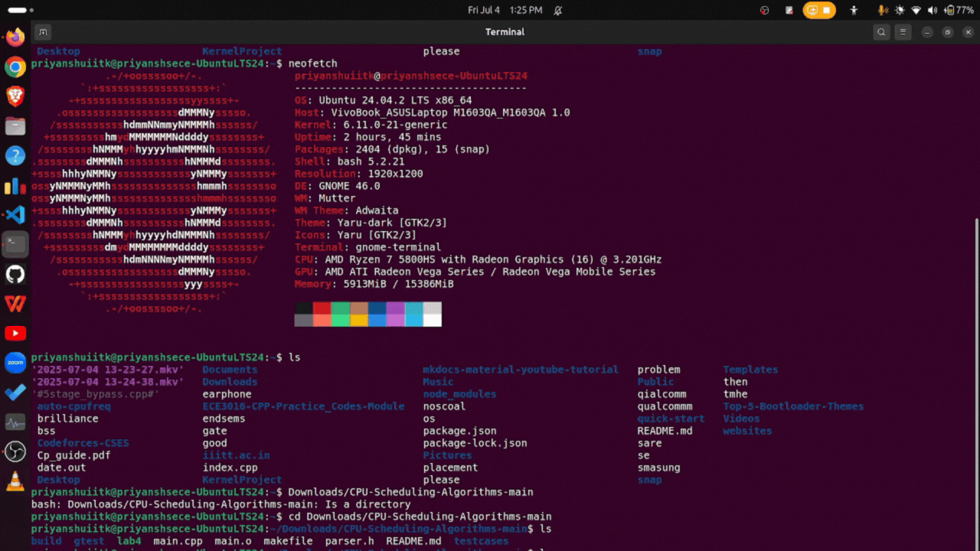Click the 'OS: Ubuntu 24.04.2 LTS x86_64' line
980x551 pixels.
(x=383, y=100)
